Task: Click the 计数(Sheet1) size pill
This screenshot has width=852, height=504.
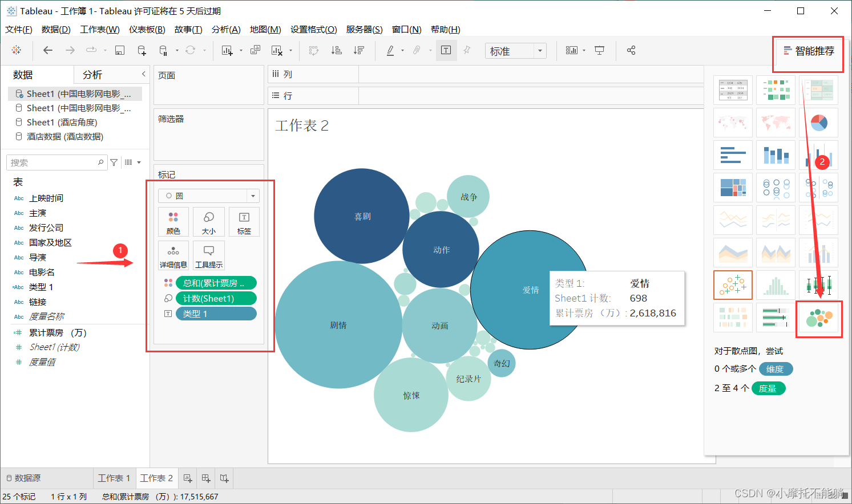Action: [x=216, y=298]
